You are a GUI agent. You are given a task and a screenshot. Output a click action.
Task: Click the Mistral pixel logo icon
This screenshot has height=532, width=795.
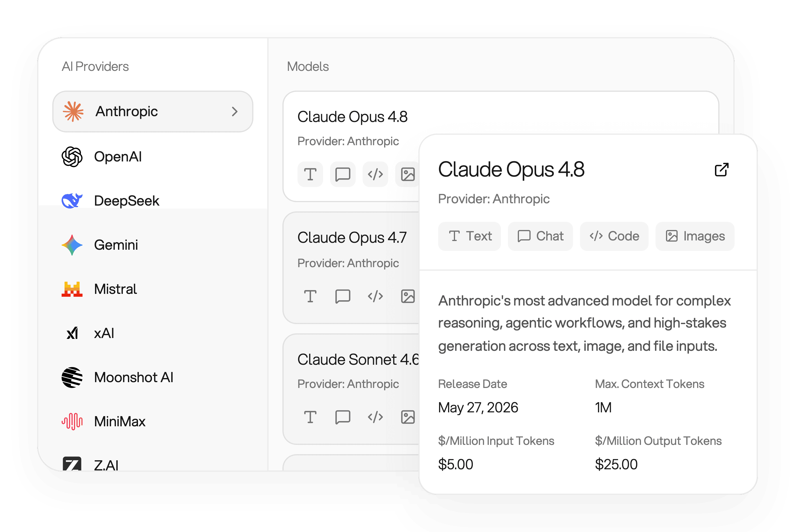pyautogui.click(x=72, y=289)
